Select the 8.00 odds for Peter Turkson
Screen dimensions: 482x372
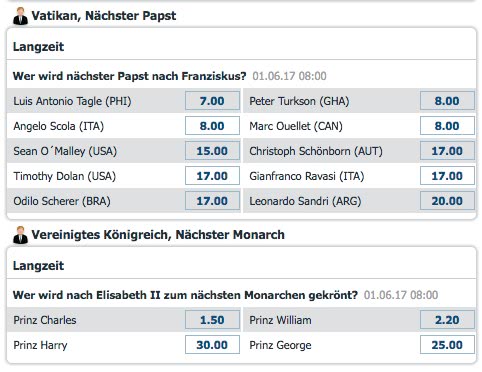pyautogui.click(x=447, y=101)
